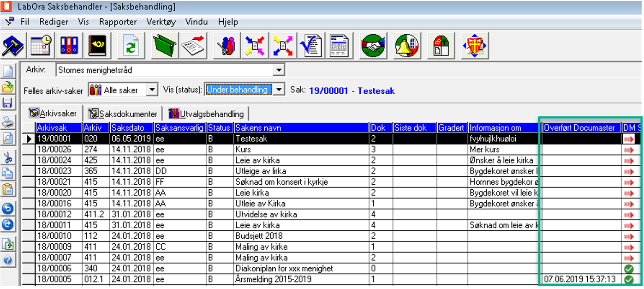This screenshot has width=644, height=289.
Task: Click the floppy disk save icon
Action: pyautogui.click(x=8, y=102)
